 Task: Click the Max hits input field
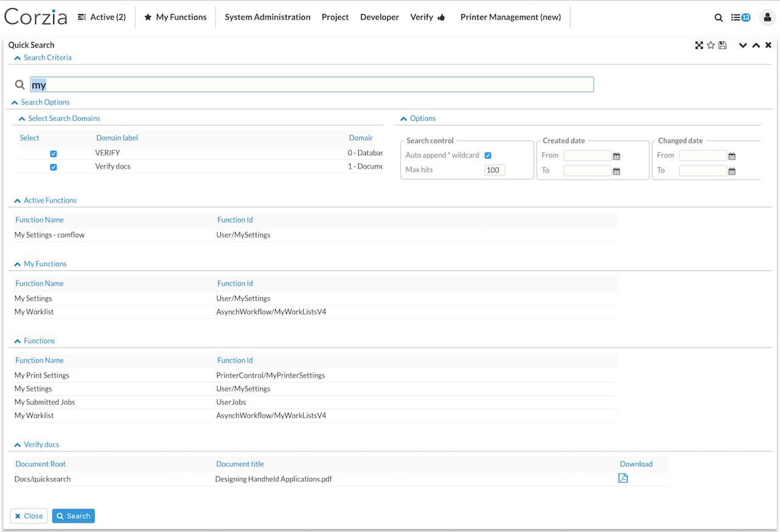[494, 170]
